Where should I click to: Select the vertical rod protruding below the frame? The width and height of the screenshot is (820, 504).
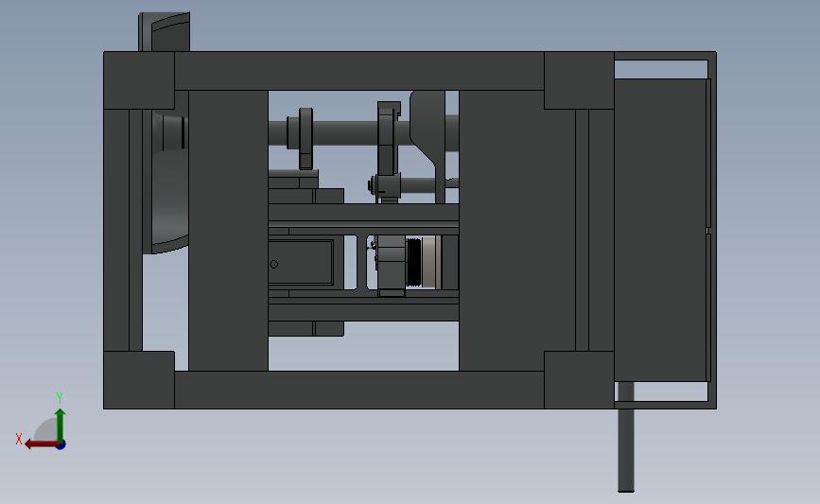click(x=626, y=437)
